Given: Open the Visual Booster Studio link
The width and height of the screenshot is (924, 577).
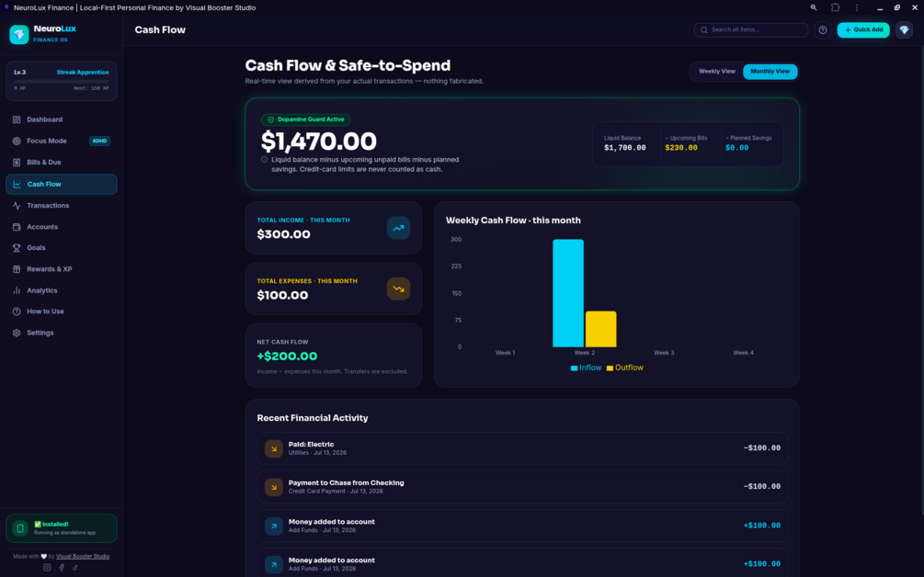Looking at the screenshot, I should click(83, 557).
